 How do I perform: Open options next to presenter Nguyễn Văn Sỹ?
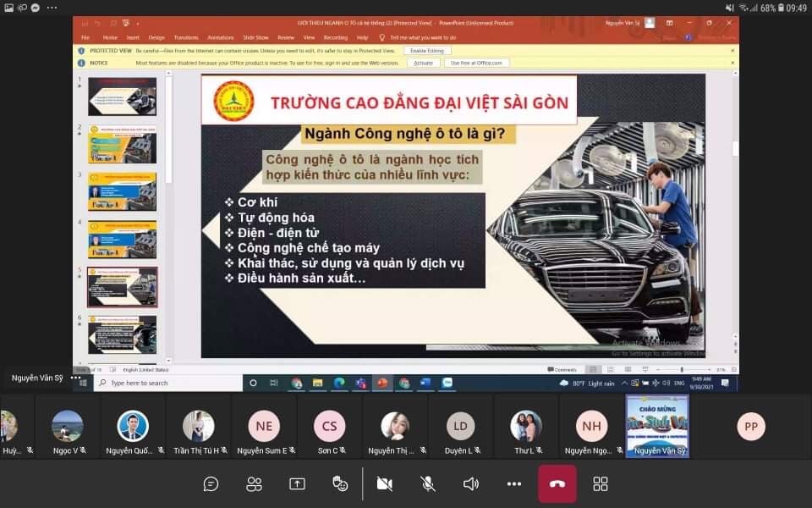point(75,378)
